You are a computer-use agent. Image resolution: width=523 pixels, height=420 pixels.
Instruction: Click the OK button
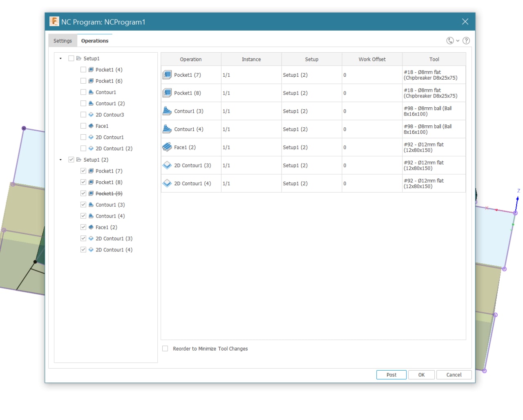pyautogui.click(x=422, y=375)
